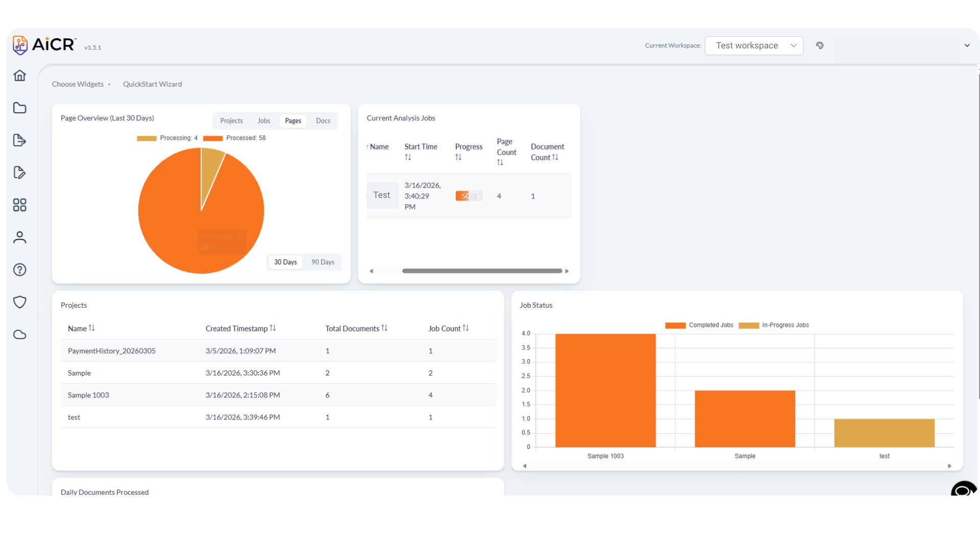Click the Choose Widgets link
This screenshot has width=980, height=551.
[78, 84]
